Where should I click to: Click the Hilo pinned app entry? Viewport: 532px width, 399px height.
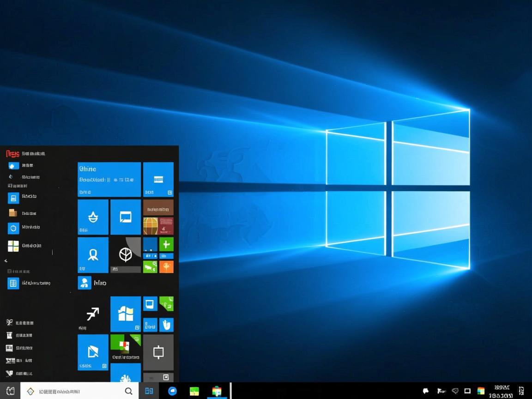tap(92, 283)
